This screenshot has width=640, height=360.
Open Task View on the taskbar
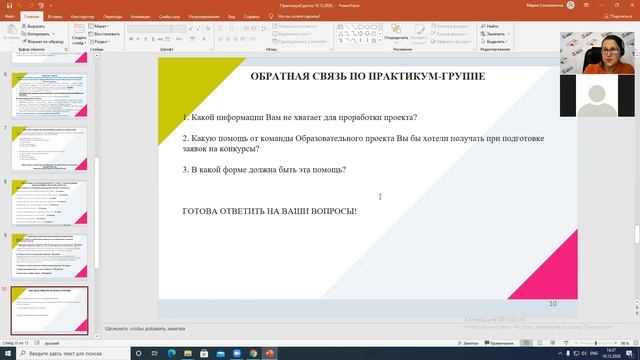(155, 353)
